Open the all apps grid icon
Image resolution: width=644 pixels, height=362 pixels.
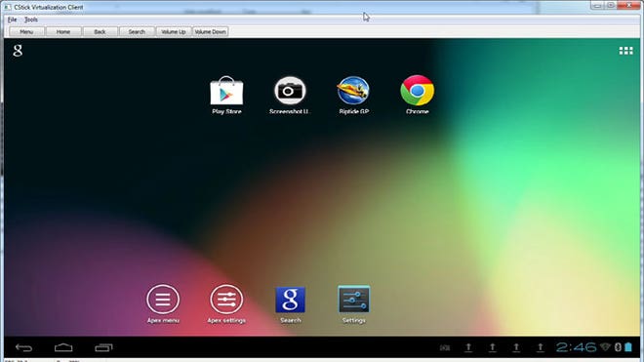tap(625, 51)
